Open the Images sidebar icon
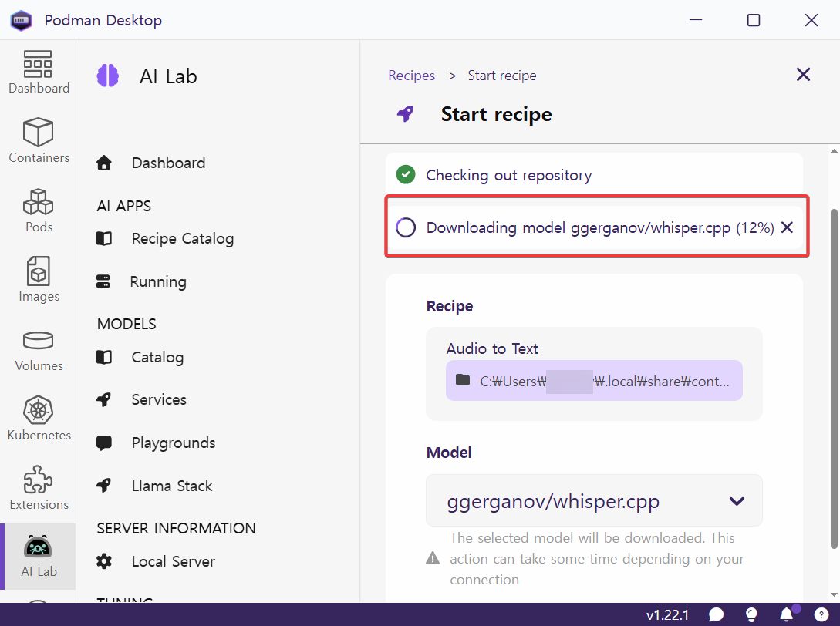 click(39, 279)
